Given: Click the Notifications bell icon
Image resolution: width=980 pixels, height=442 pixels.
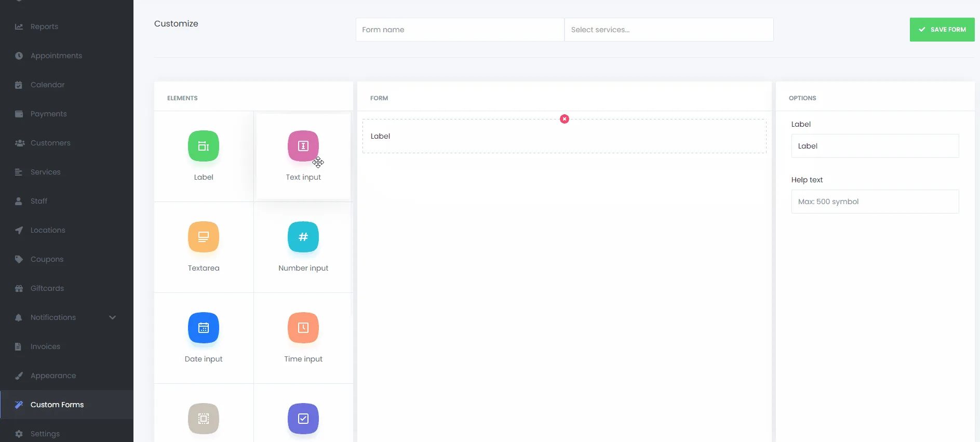Looking at the screenshot, I should point(19,317).
